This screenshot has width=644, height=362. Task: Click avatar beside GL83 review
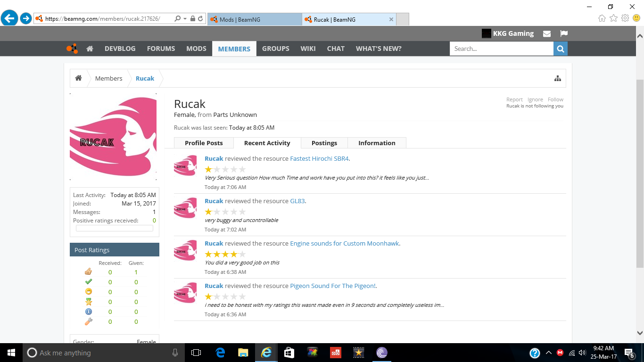click(x=185, y=208)
